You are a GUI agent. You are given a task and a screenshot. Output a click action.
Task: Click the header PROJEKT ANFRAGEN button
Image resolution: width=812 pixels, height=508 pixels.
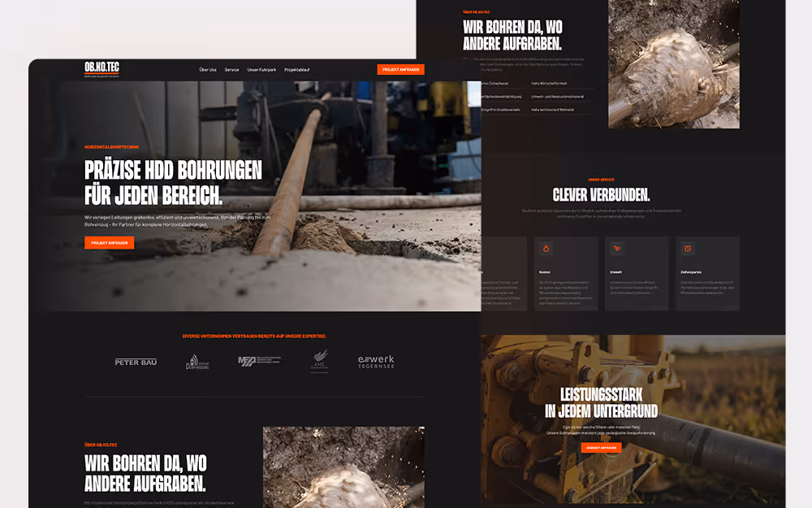(x=401, y=69)
